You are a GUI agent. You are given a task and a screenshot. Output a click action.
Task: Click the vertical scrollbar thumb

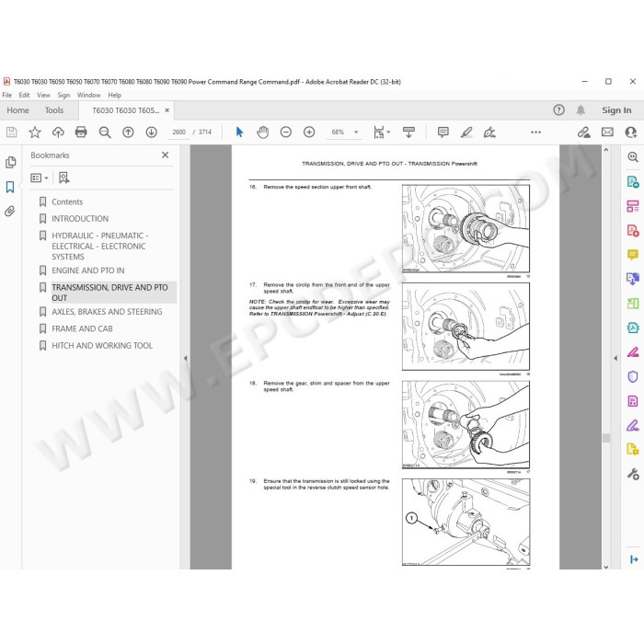[x=605, y=438]
